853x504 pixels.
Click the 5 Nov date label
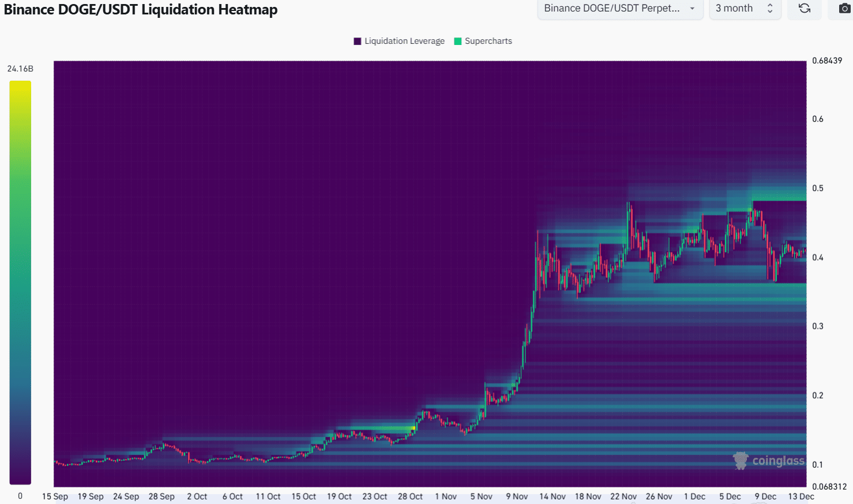(x=481, y=497)
